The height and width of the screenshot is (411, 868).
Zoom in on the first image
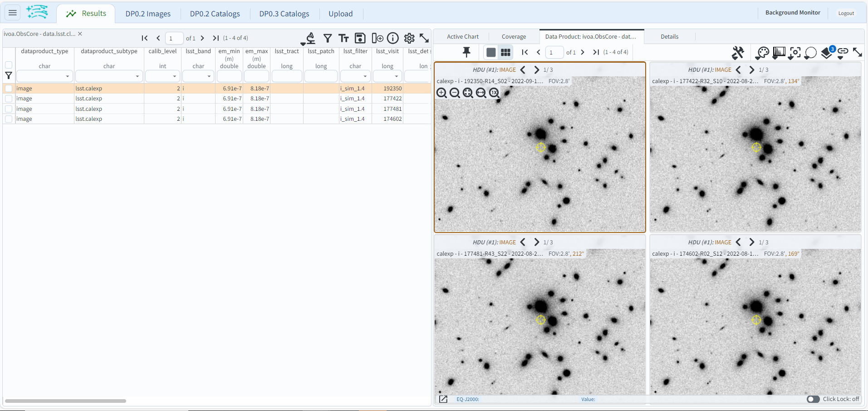(x=441, y=93)
